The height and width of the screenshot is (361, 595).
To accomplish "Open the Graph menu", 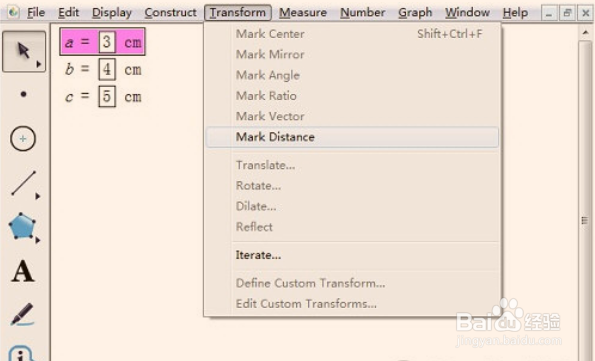I will coord(415,13).
